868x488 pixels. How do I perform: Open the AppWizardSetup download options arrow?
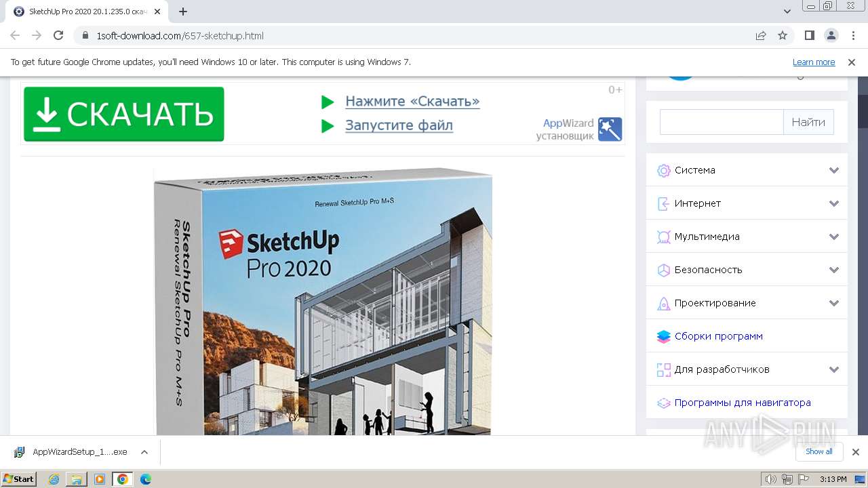coord(144,452)
